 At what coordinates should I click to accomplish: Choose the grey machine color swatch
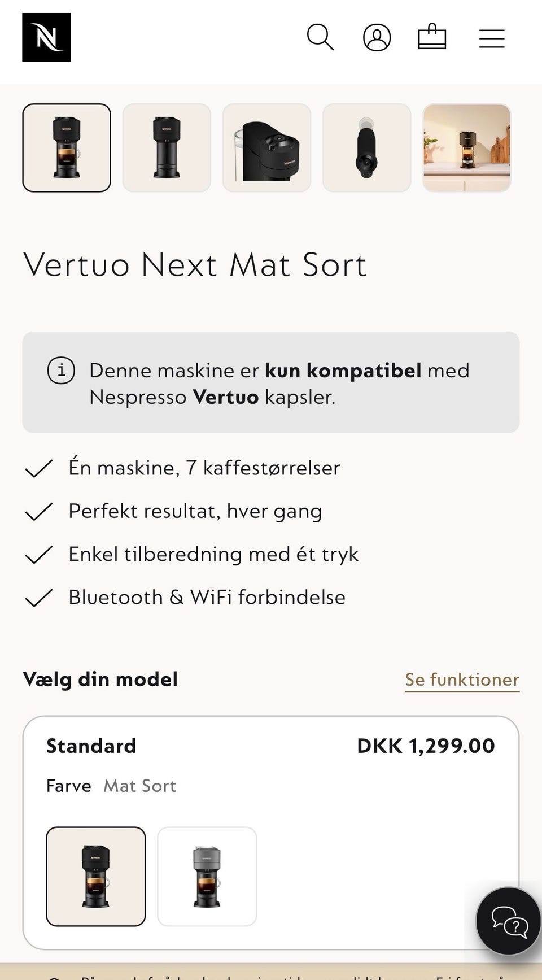pos(207,876)
